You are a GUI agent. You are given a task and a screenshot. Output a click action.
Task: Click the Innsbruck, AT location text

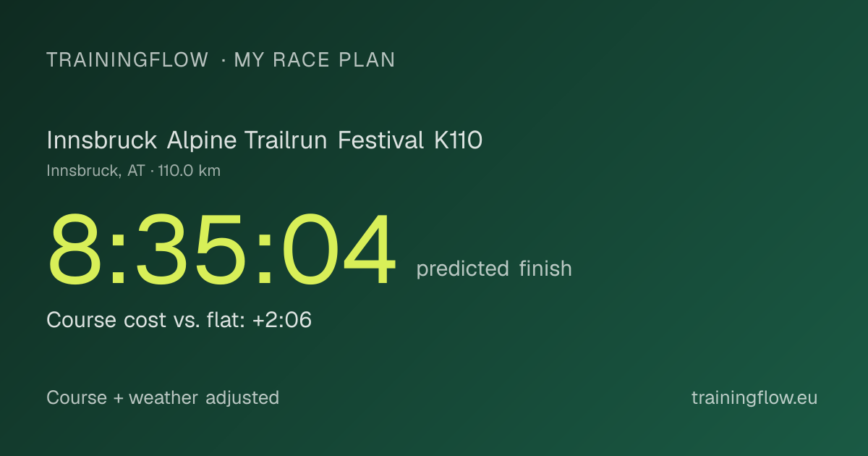tap(95, 172)
